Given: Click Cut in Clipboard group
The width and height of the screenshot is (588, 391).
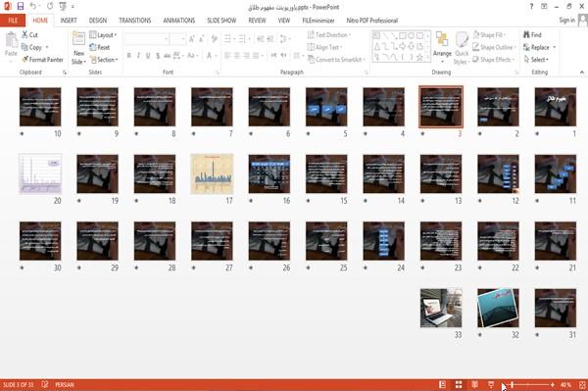Looking at the screenshot, I should pyautogui.click(x=30, y=35).
